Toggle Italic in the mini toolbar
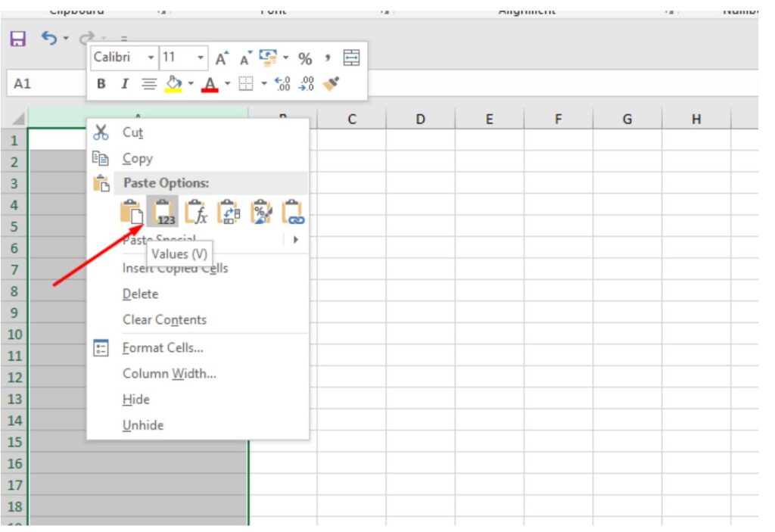This screenshot has height=532, width=775. pos(125,83)
